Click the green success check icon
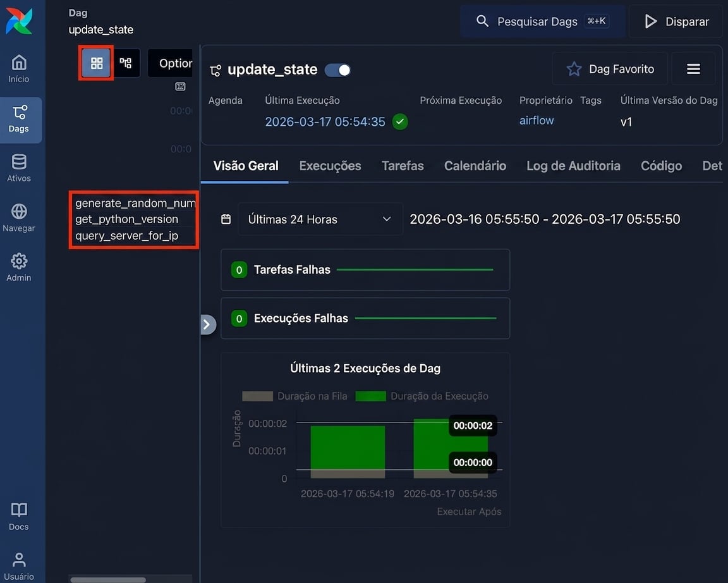The width and height of the screenshot is (728, 583). (400, 121)
